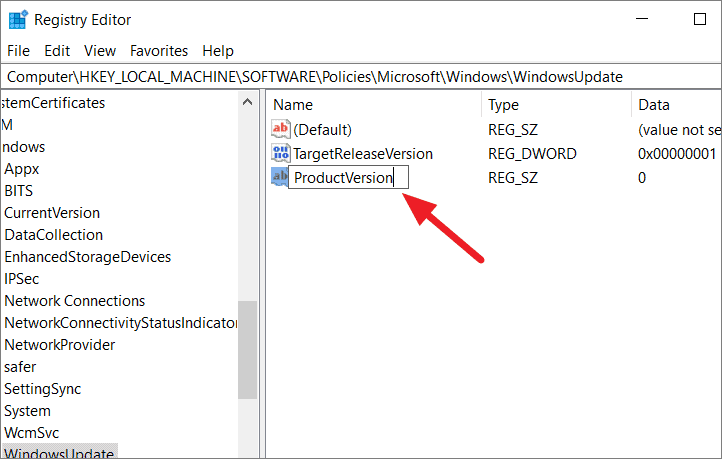Viewport: 722px width, 459px height.
Task: Select the IPSec key
Action: click(22, 279)
